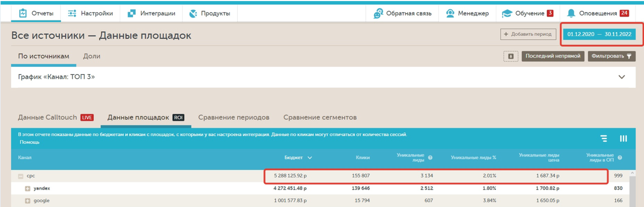The height and width of the screenshot is (207, 644).
Task: Click the red 3 badge on Обучение
Action: pyautogui.click(x=550, y=13)
